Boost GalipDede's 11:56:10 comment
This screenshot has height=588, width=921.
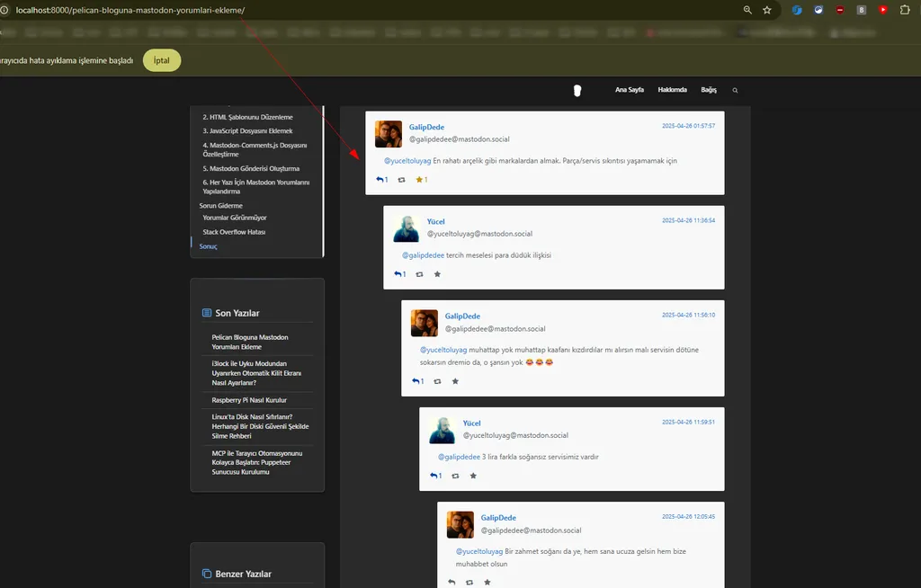pos(438,381)
